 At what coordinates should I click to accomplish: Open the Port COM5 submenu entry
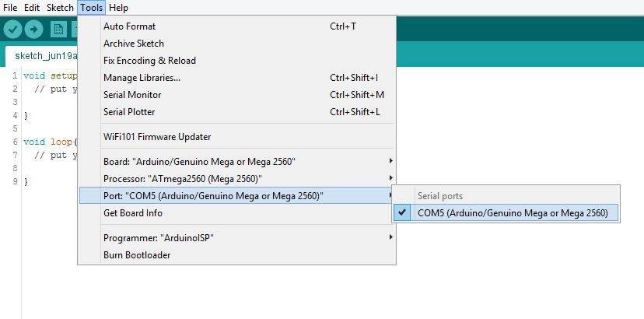[237, 195]
